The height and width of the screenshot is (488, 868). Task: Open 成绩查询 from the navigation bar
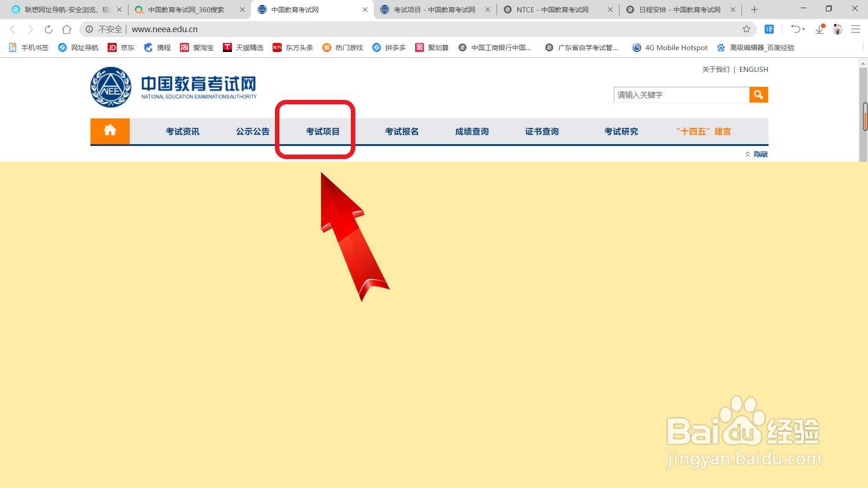[x=472, y=131]
